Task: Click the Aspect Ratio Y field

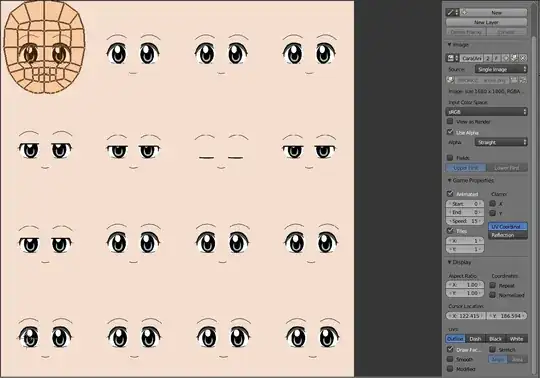Action: coord(465,293)
